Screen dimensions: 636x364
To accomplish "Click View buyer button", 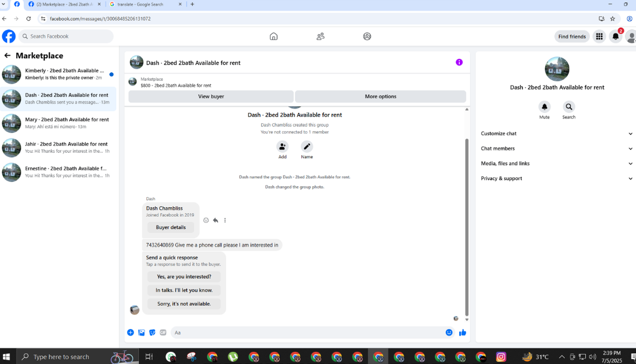I will pos(211,97).
